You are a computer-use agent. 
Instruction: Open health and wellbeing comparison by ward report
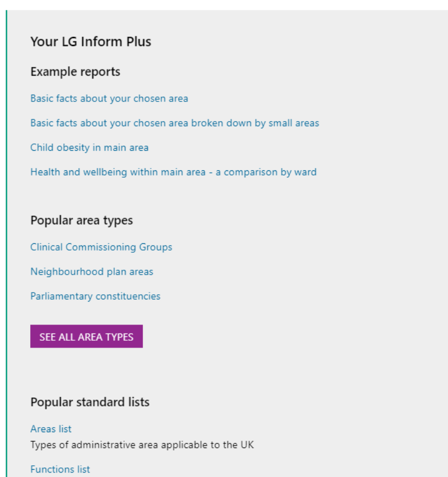[x=174, y=172]
